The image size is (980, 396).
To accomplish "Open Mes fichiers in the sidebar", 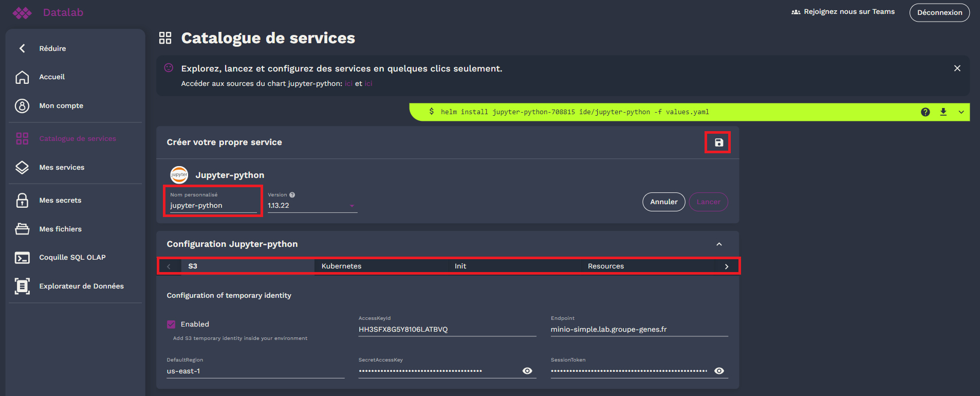I will coord(60,229).
